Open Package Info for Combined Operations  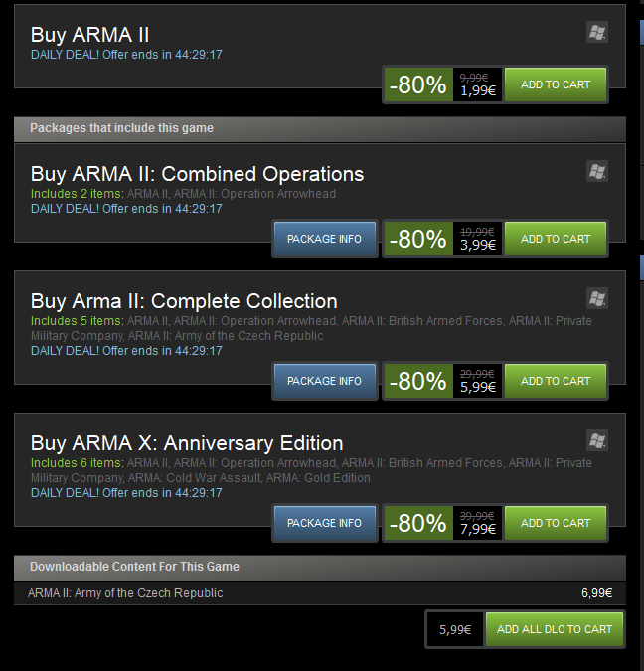point(324,239)
